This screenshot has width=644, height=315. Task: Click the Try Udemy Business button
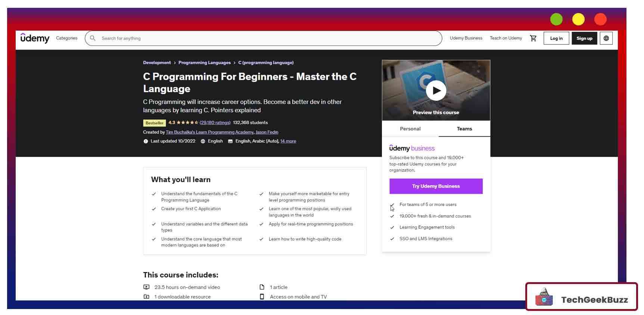coord(436,186)
